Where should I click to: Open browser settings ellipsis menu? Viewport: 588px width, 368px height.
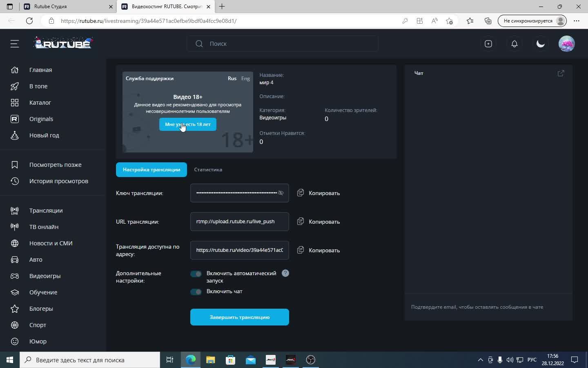(577, 21)
